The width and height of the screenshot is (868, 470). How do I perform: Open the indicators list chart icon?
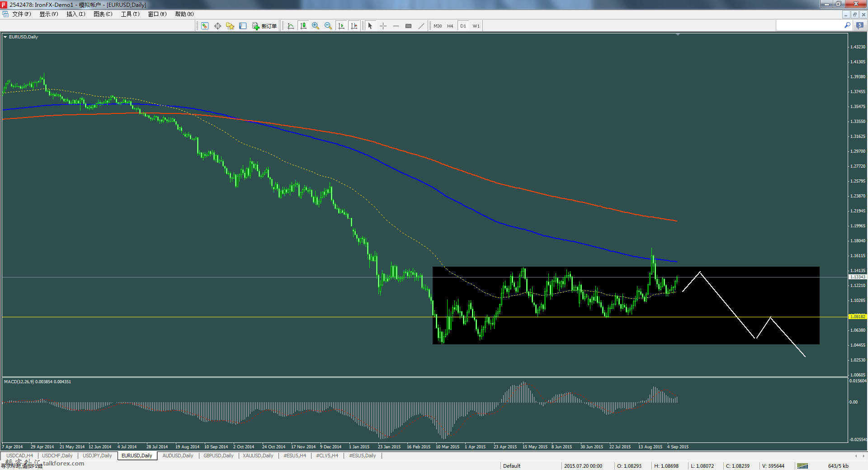tap(291, 26)
